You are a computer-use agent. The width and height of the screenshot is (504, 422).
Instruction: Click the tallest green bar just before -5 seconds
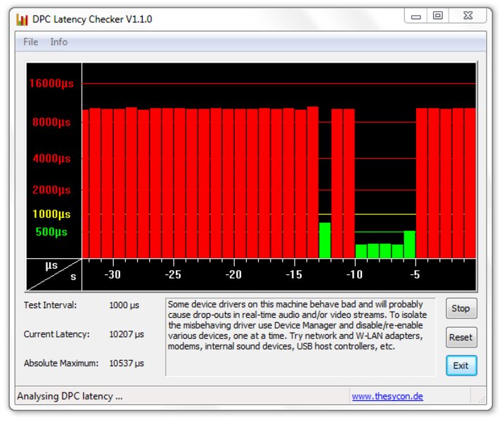(x=410, y=245)
